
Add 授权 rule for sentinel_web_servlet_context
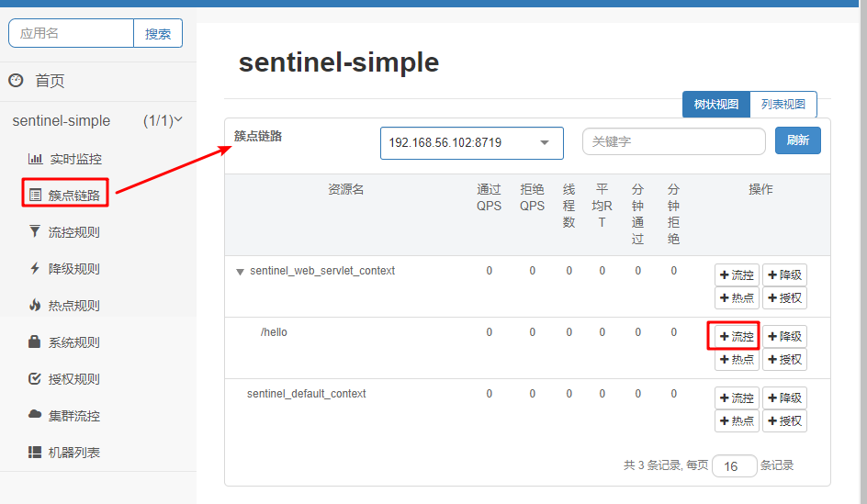click(x=784, y=297)
